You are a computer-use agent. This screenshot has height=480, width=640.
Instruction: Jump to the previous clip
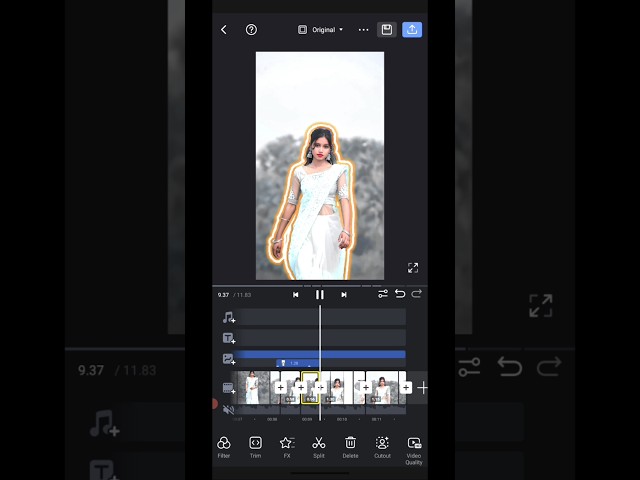(x=296, y=295)
